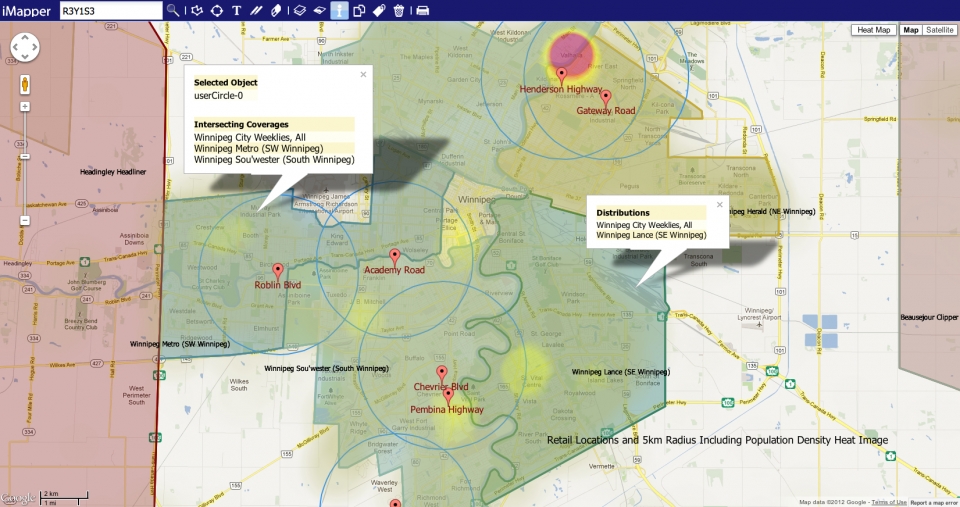Select the eraser tool
This screenshot has width=960, height=507.
(x=276, y=10)
